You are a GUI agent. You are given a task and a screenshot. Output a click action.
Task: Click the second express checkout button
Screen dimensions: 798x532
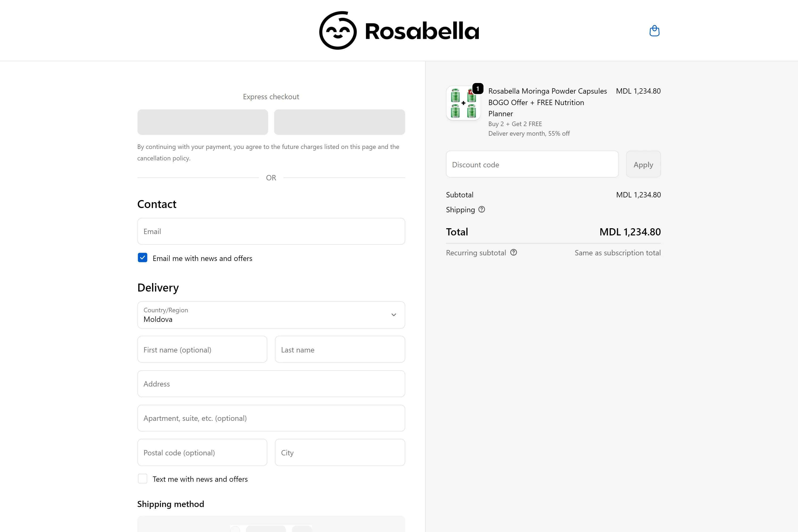[339, 122]
